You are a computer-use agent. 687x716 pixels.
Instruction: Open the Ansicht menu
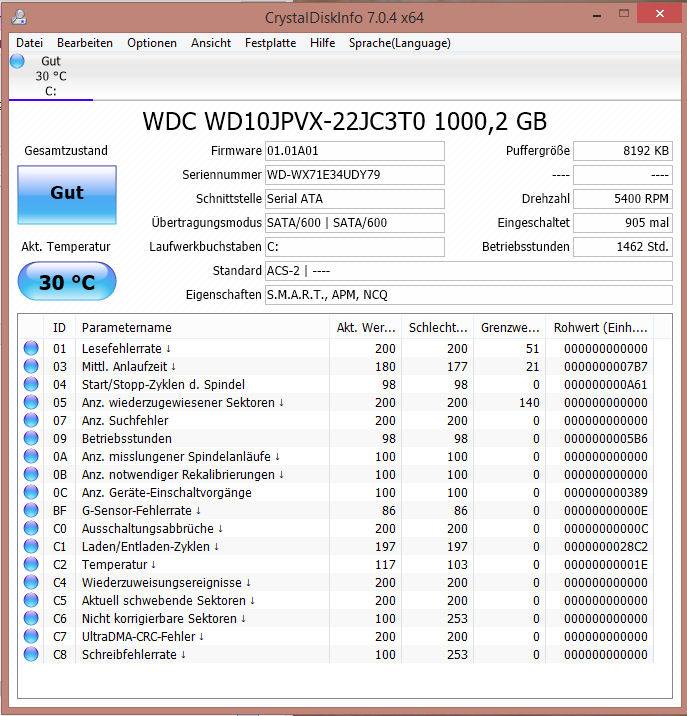coord(211,43)
